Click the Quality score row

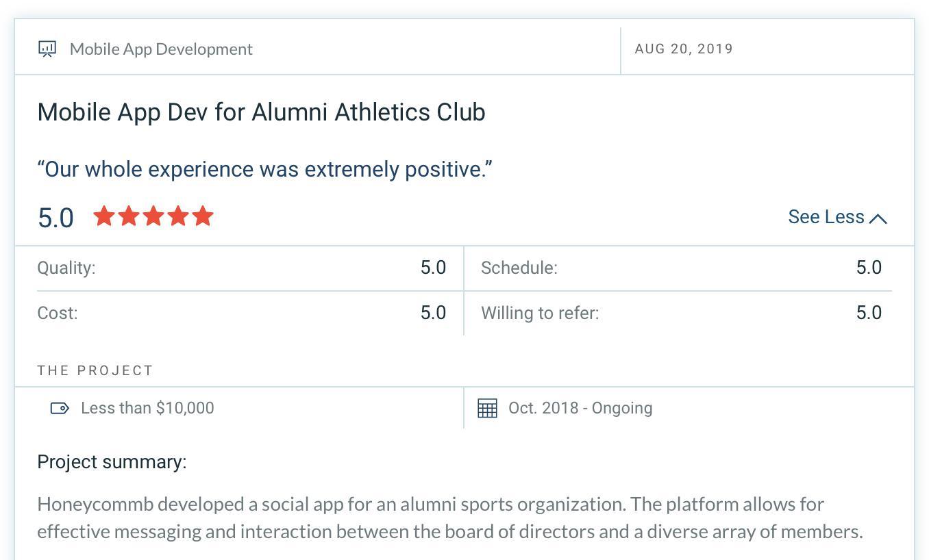[241, 268]
